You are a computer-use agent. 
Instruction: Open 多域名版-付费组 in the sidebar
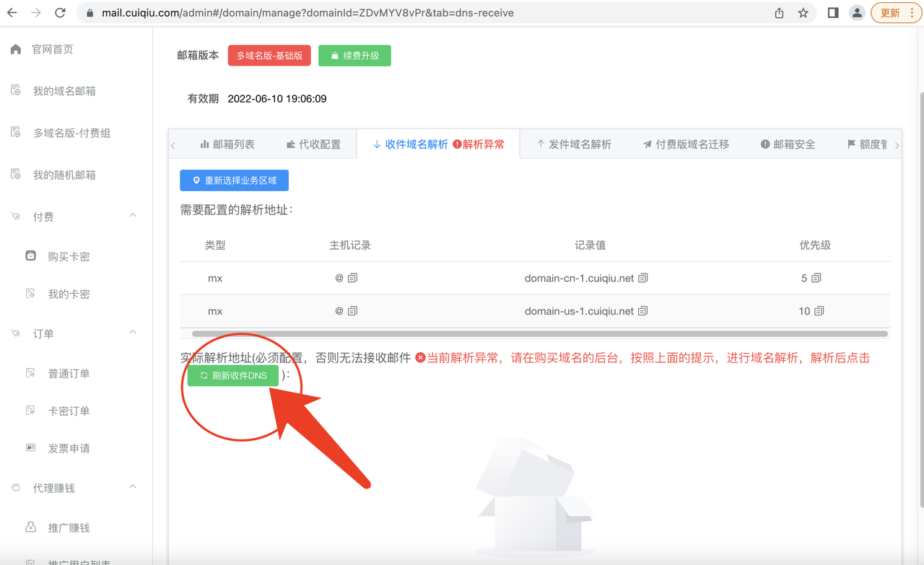pos(71,133)
